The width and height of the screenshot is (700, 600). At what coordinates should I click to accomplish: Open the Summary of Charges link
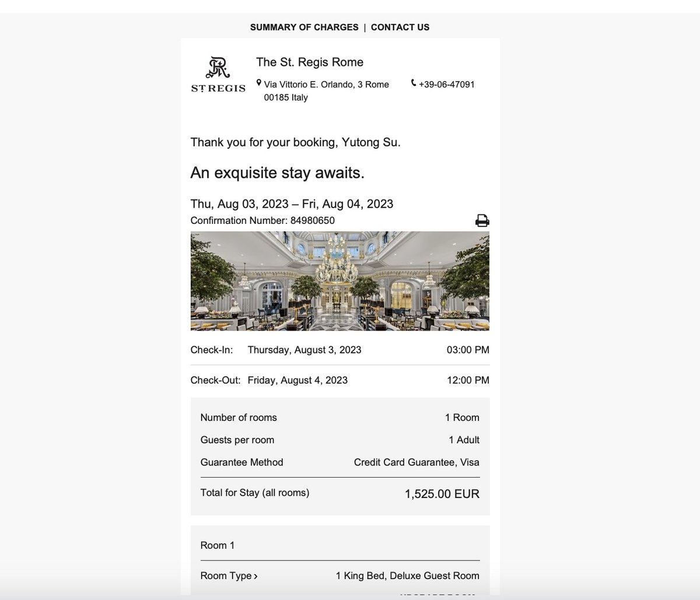pyautogui.click(x=304, y=27)
